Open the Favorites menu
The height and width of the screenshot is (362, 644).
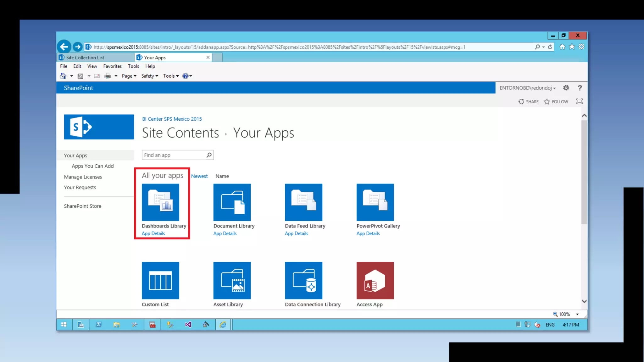tap(112, 66)
